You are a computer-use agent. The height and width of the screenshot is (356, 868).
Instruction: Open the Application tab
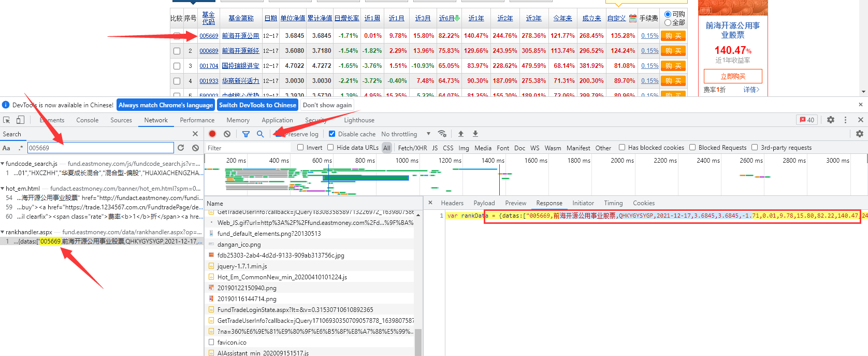point(277,120)
